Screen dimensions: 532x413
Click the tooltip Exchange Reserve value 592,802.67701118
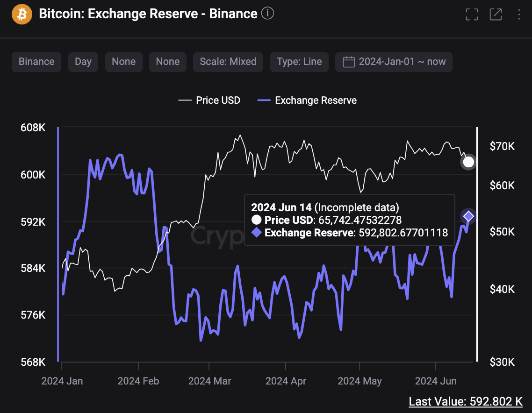point(403,233)
